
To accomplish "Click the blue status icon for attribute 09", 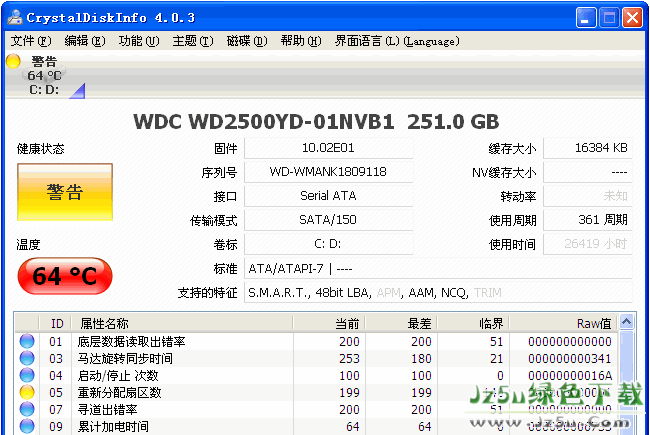I will coord(27,426).
